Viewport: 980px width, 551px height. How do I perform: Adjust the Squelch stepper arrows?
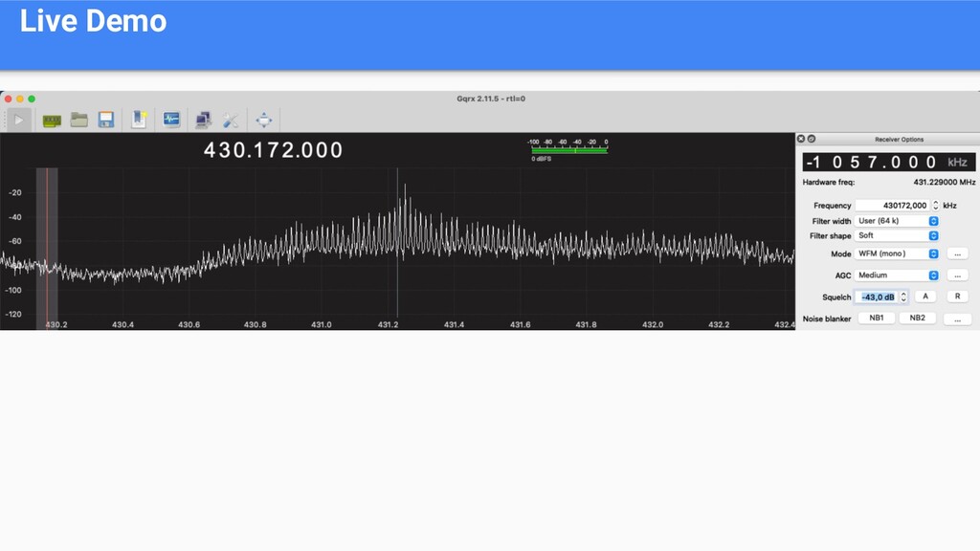coord(903,297)
